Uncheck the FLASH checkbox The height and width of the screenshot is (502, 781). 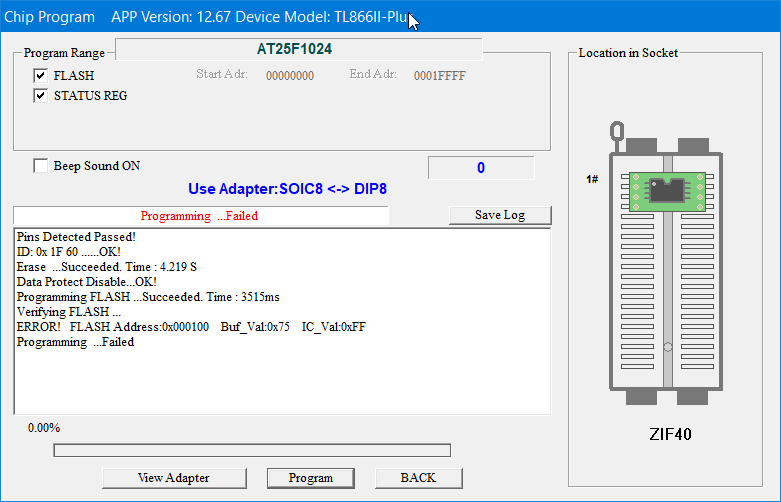[41, 76]
